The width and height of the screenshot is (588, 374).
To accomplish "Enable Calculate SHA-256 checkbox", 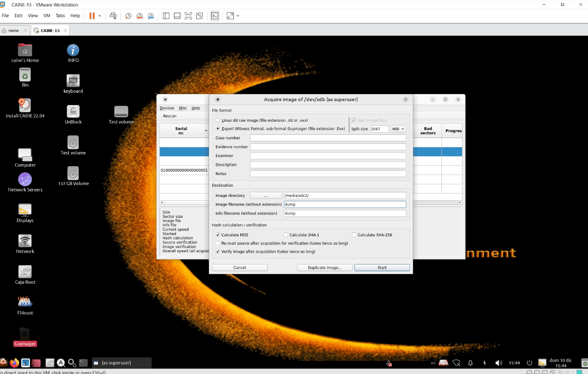I will pyautogui.click(x=354, y=235).
